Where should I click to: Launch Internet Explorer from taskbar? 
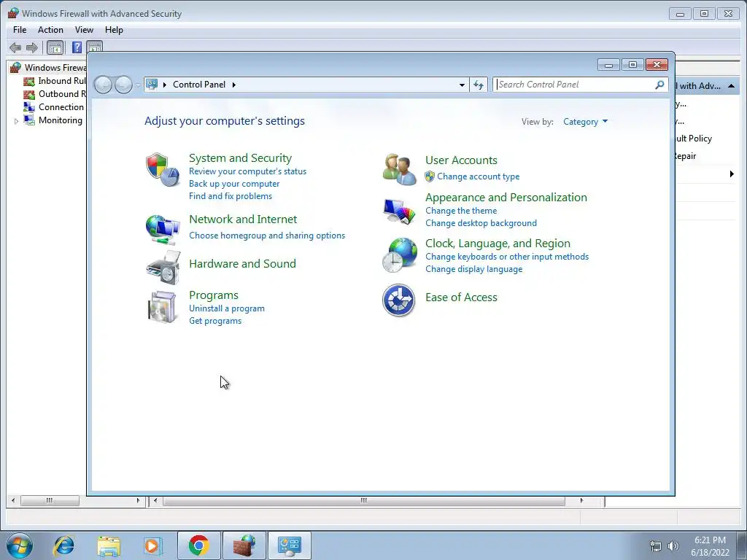click(x=64, y=545)
